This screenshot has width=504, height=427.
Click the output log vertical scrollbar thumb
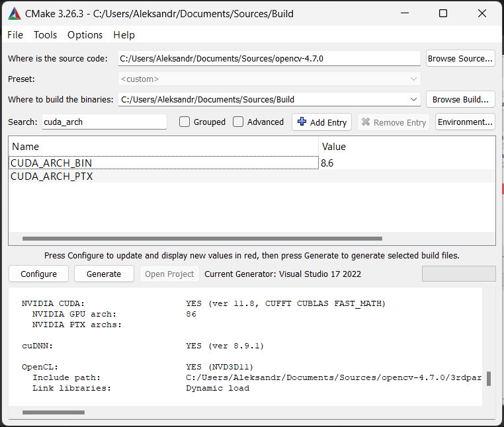[489, 379]
